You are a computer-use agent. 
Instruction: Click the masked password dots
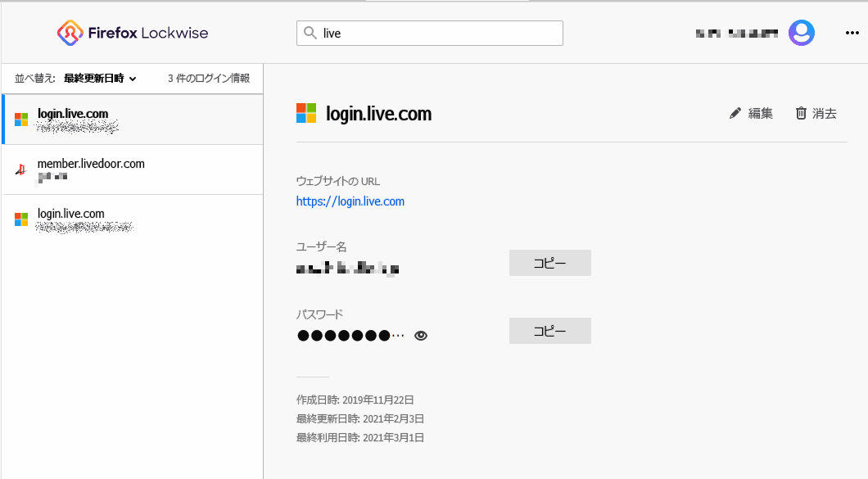pyautogui.click(x=351, y=336)
